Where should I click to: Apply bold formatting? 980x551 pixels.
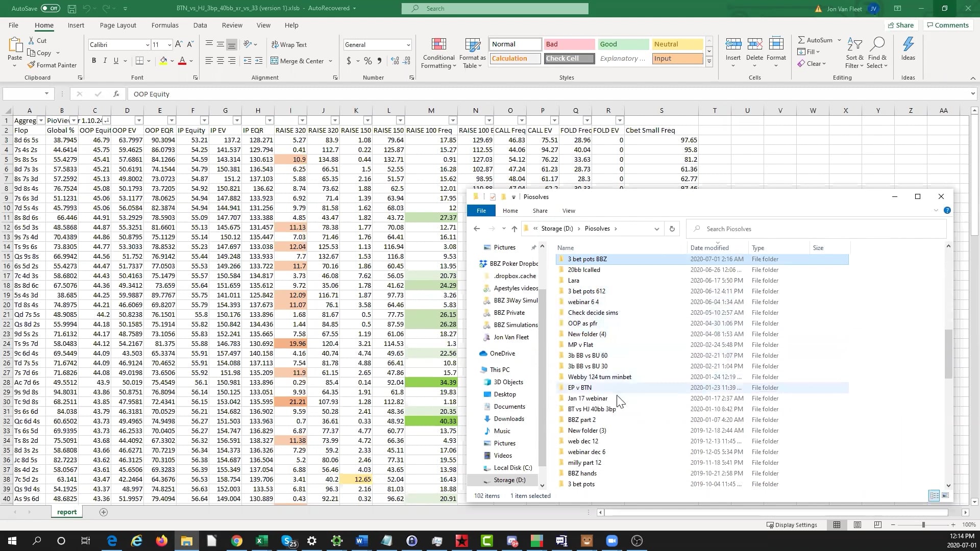coord(94,61)
